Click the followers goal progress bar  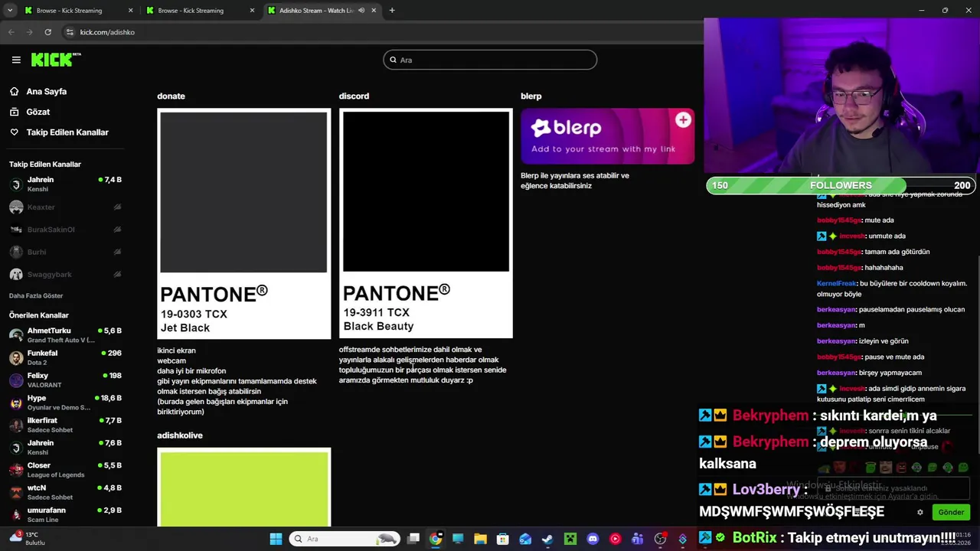point(841,185)
